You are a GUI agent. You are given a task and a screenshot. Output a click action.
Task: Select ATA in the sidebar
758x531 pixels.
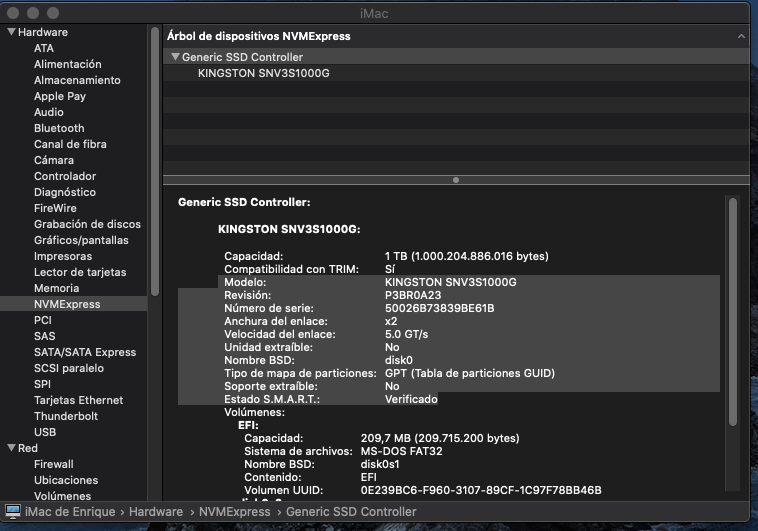tap(44, 48)
